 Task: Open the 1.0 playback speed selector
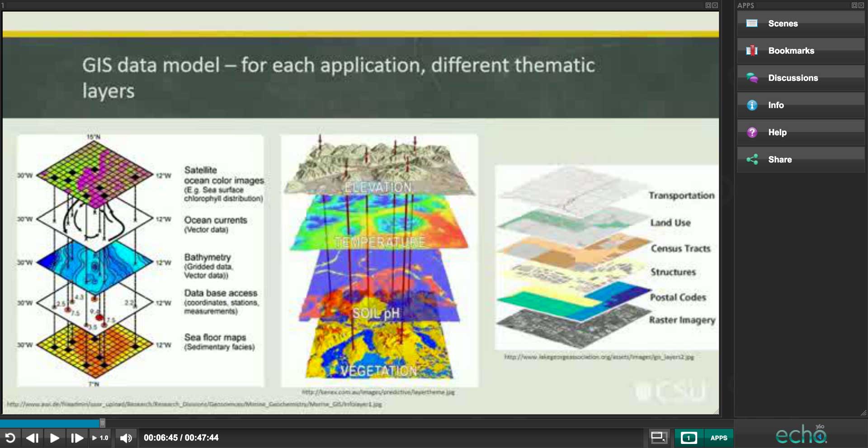pos(100,438)
